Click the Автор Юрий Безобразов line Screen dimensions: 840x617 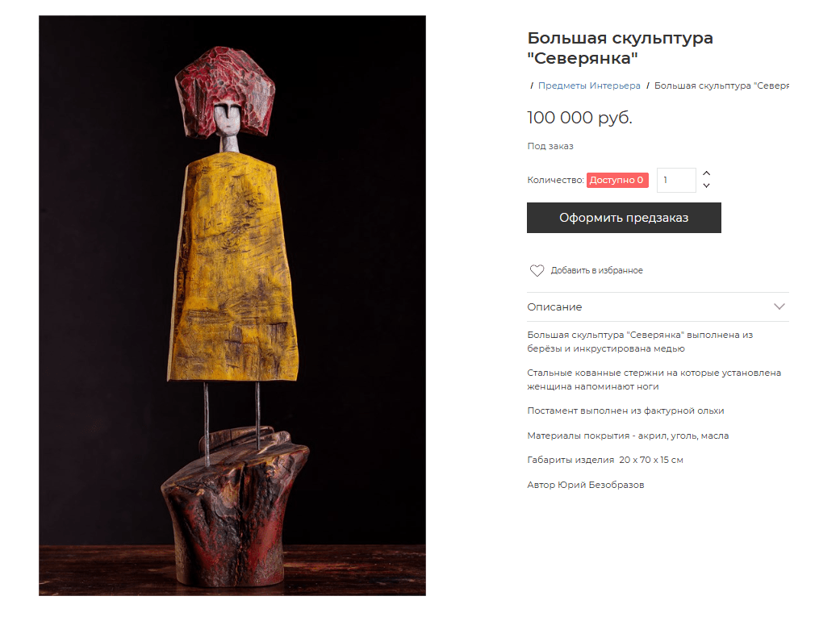click(586, 485)
